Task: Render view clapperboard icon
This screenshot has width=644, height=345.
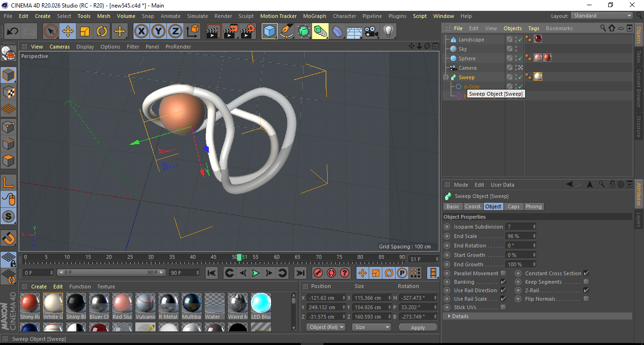Action: click(x=214, y=32)
